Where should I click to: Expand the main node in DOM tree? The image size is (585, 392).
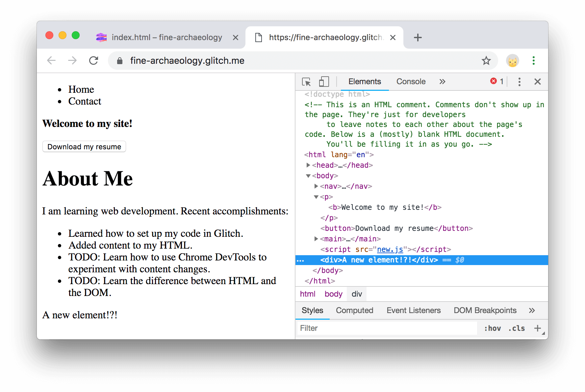[x=316, y=239]
